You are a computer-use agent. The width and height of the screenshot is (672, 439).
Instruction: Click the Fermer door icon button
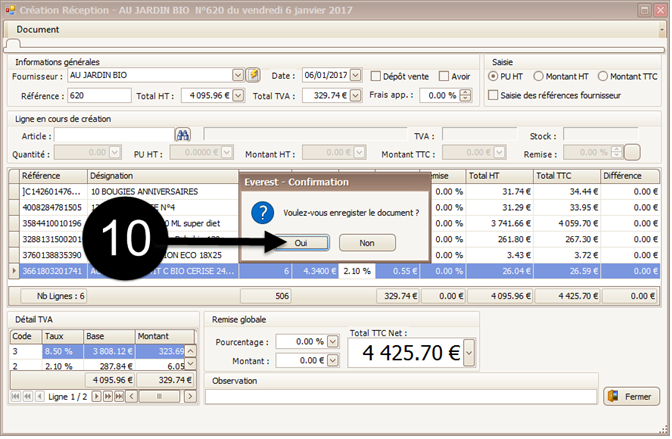click(x=631, y=397)
